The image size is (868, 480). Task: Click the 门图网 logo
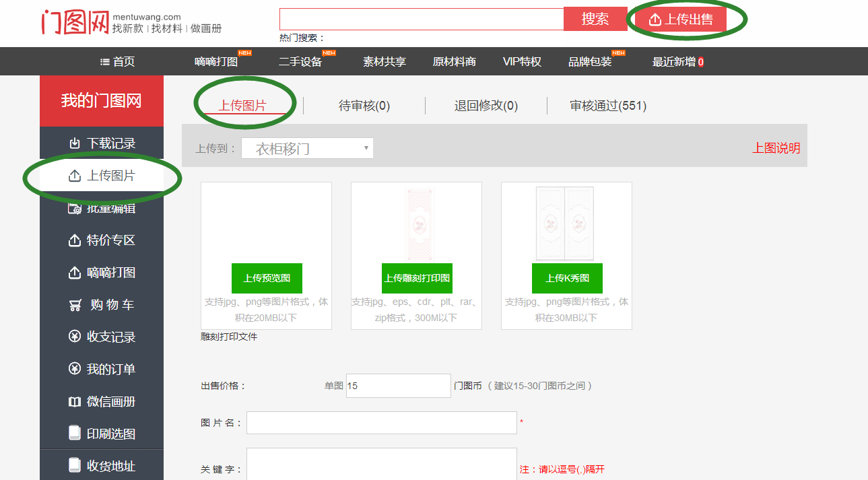pos(75,22)
